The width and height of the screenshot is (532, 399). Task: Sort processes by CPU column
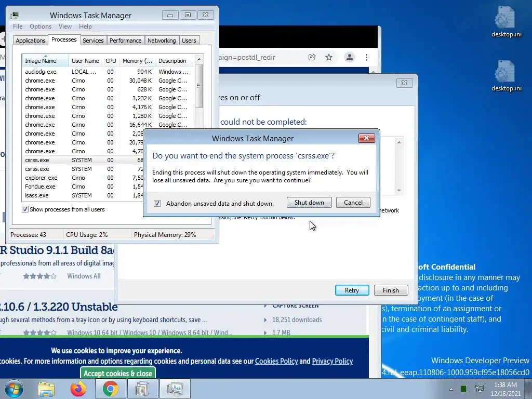click(x=111, y=61)
